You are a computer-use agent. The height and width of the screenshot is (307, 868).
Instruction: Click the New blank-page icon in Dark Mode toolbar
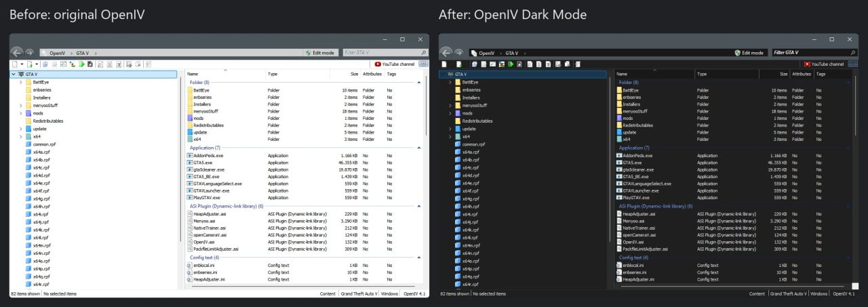click(x=443, y=64)
